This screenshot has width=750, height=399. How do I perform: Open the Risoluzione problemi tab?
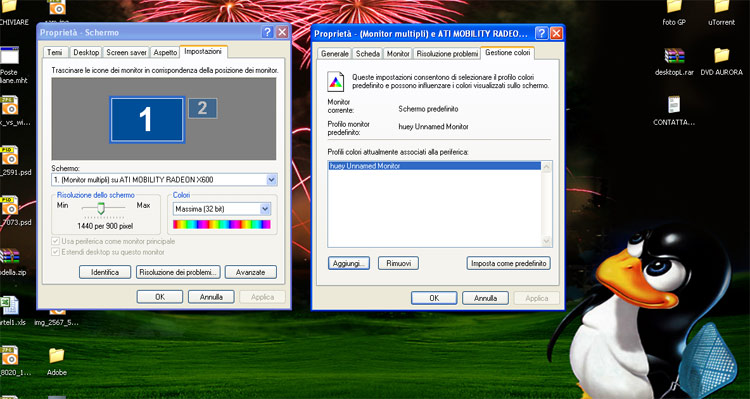(447, 54)
